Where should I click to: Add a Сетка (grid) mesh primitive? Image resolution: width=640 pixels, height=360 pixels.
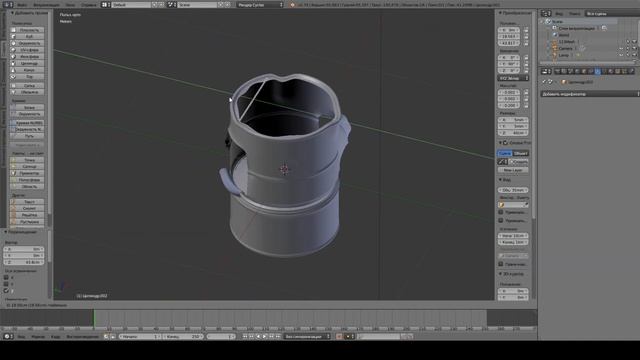27,86
